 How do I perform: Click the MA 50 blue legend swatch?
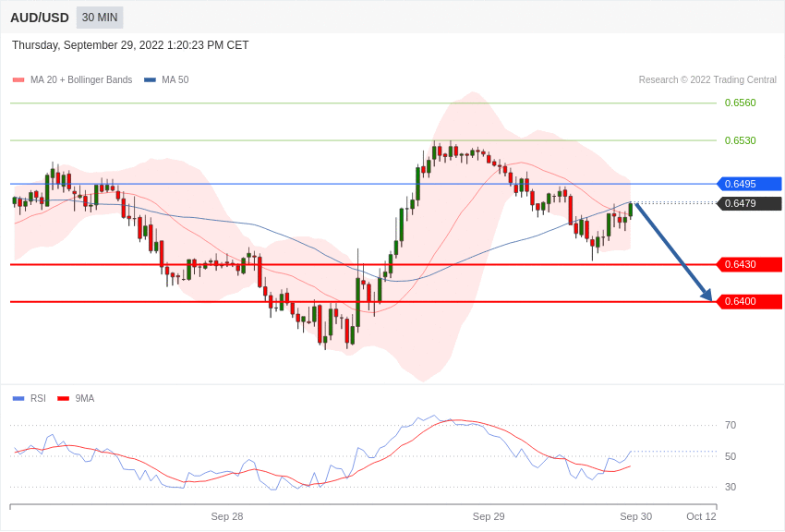tap(150, 79)
